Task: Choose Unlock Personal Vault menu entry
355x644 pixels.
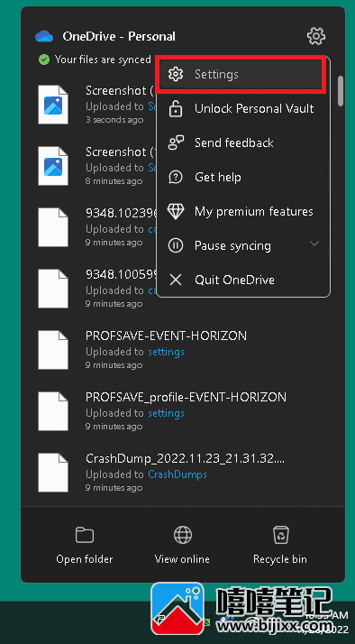Action: pyautogui.click(x=243, y=109)
